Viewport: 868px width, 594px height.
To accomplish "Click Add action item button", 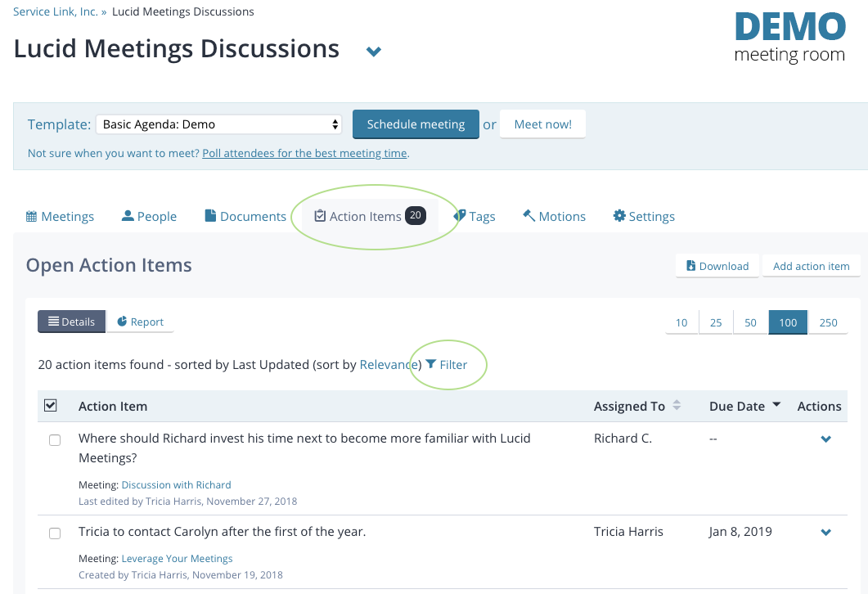I will click(x=811, y=266).
